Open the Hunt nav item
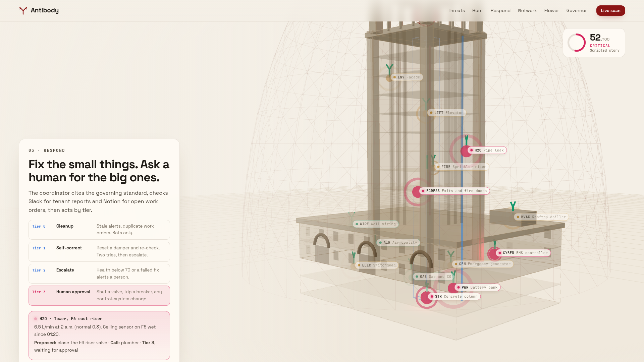Screen dimensions: 644x362 pyautogui.click(x=477, y=10)
